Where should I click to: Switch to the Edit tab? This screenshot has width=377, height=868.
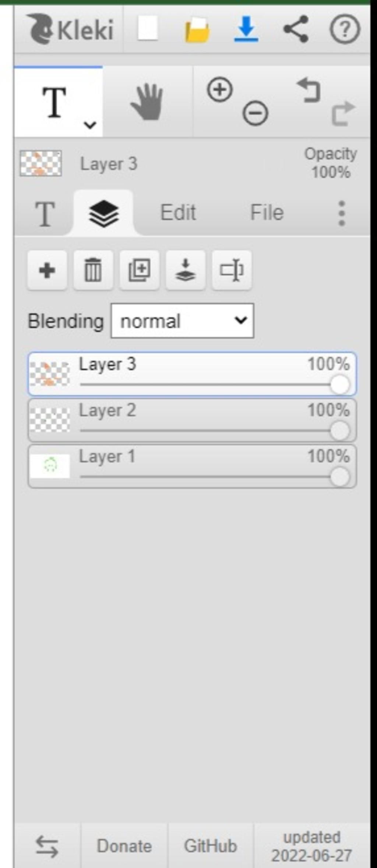pyautogui.click(x=178, y=213)
